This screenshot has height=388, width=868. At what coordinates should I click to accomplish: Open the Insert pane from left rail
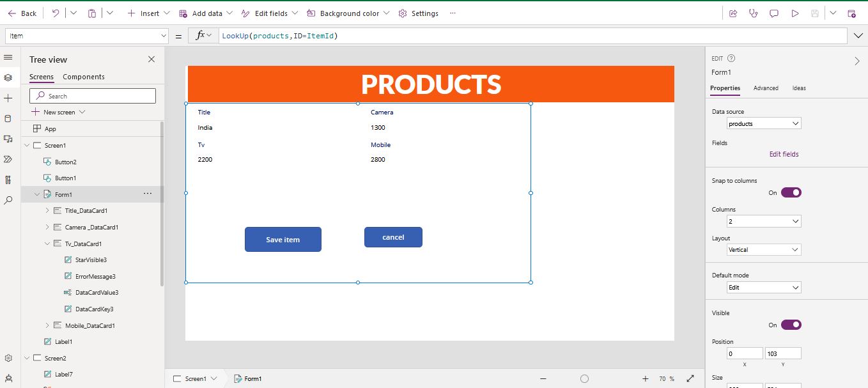click(x=9, y=98)
